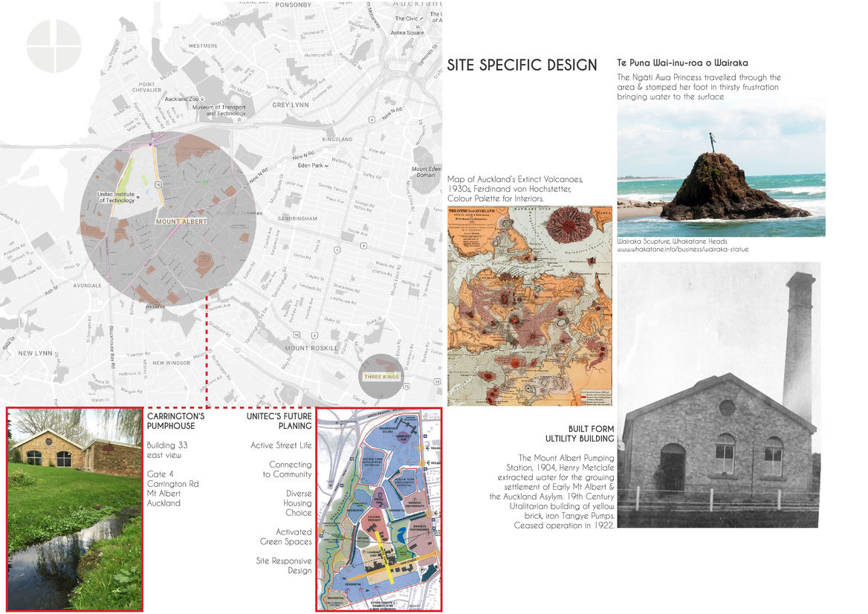Click the Te Puna Wai-inu-roa o Wairaka title
Image resolution: width=868 pixels, height=614 pixels.
pyautogui.click(x=682, y=63)
